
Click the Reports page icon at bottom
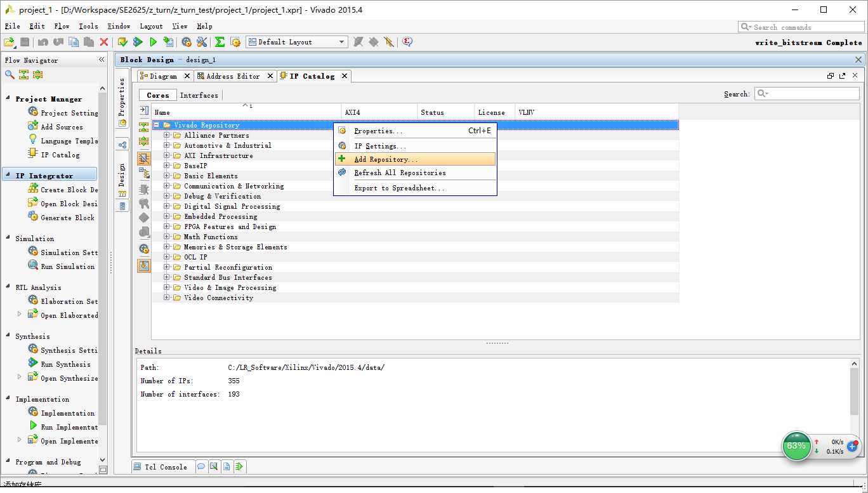coord(227,466)
